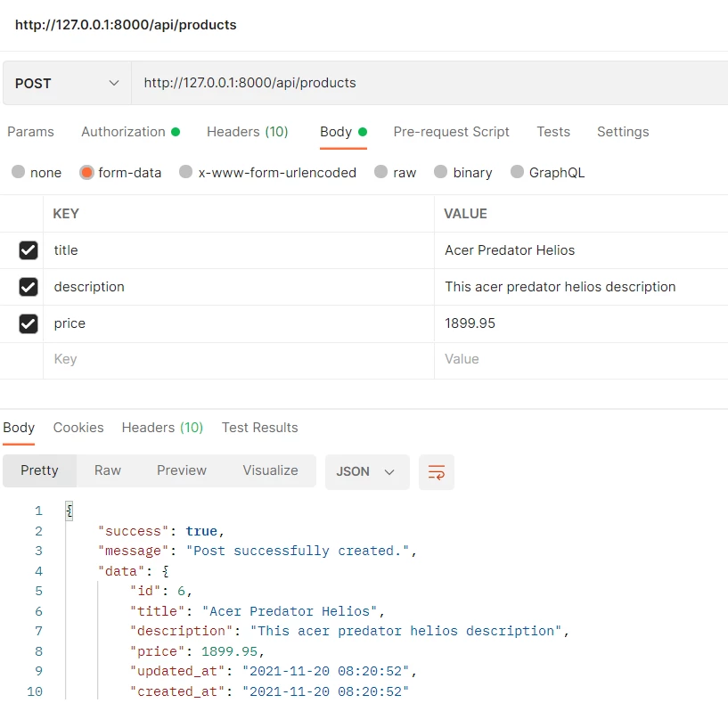728x703 pixels.
Task: Switch to the Raw response view
Action: pyautogui.click(x=107, y=470)
